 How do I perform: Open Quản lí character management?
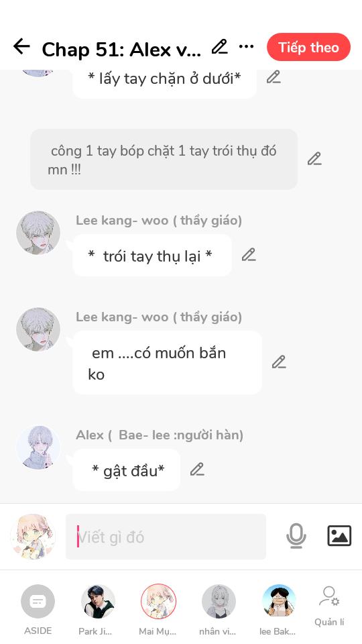point(329,606)
